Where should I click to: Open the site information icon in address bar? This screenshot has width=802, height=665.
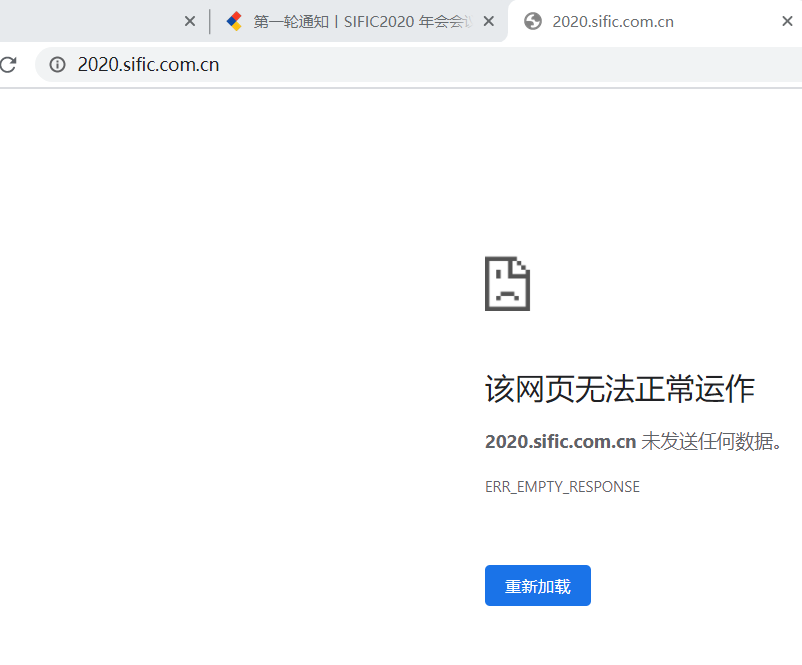point(57,64)
